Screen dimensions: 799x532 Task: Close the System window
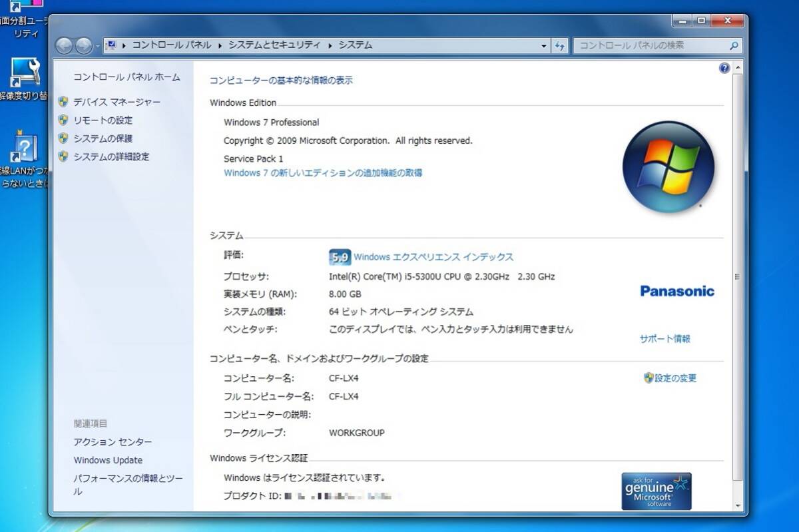(727, 21)
